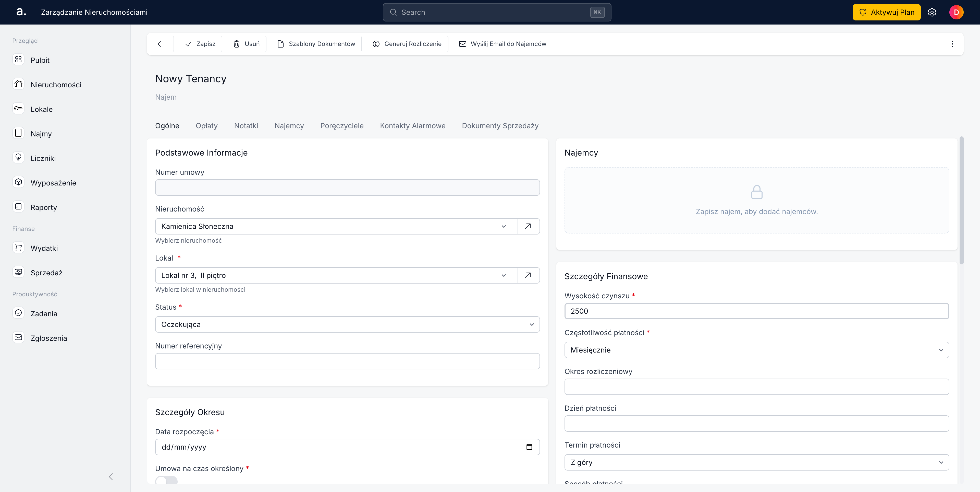The height and width of the screenshot is (492, 980).
Task: Switch to the Kontakty Alarmowe tab
Action: pos(412,126)
